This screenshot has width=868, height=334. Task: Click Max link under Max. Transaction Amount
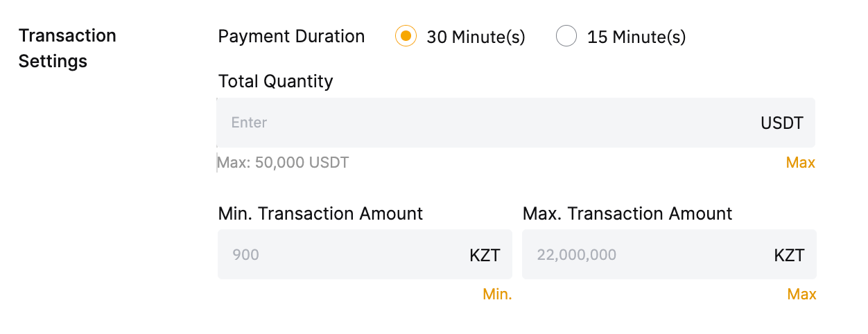click(x=801, y=295)
